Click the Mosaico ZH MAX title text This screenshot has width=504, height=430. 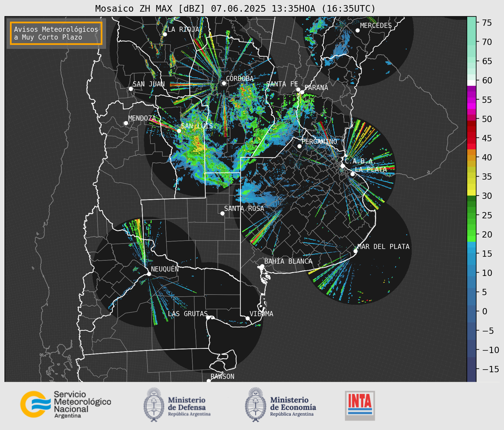[x=235, y=8]
